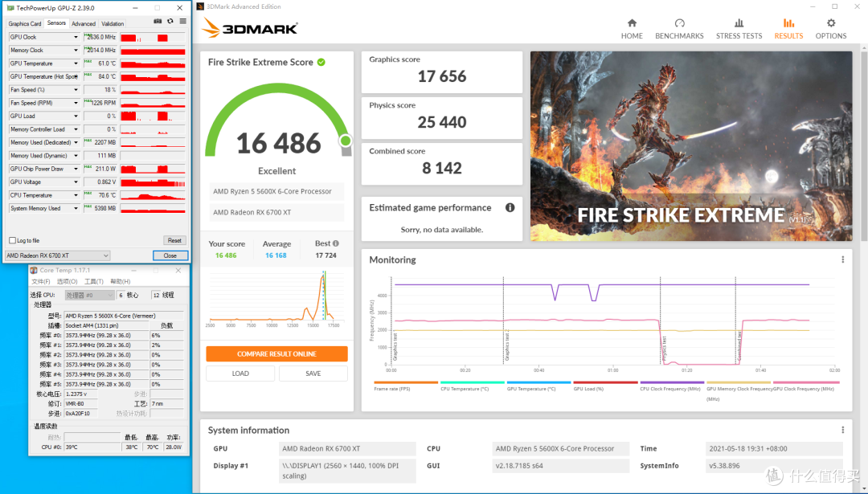Click CPU Clock Frequency legend swatch
The height and width of the screenshot is (494, 868).
click(x=672, y=382)
